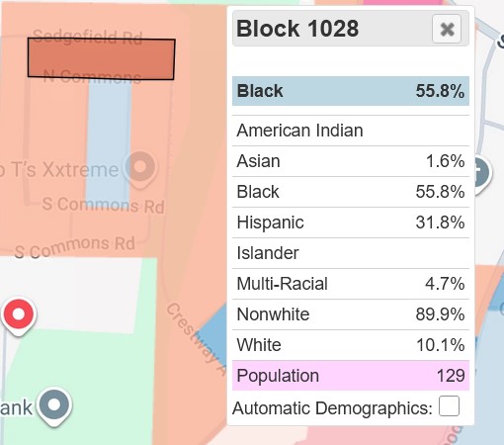The width and height of the screenshot is (504, 445).
Task: Click the Multi-Racial 4.7% row
Action: coord(351,284)
